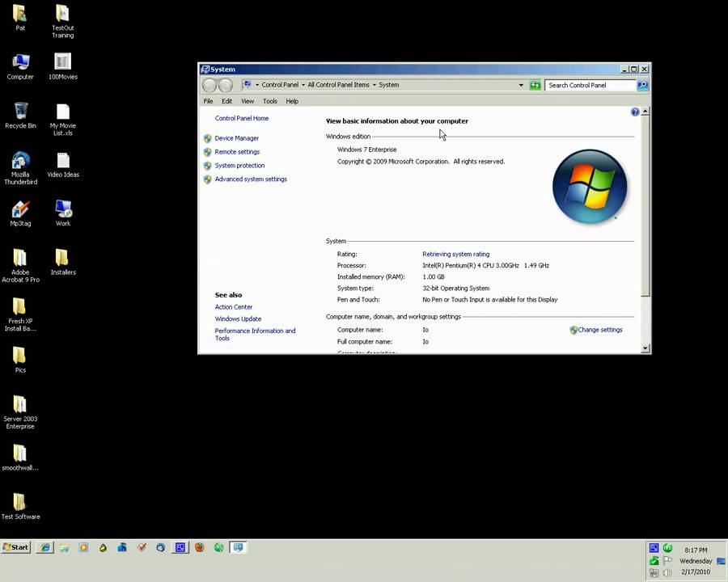Expand dropdown arrow before Control Panel breadcrumb
Image resolution: width=728 pixels, height=582 pixels.
click(x=256, y=85)
